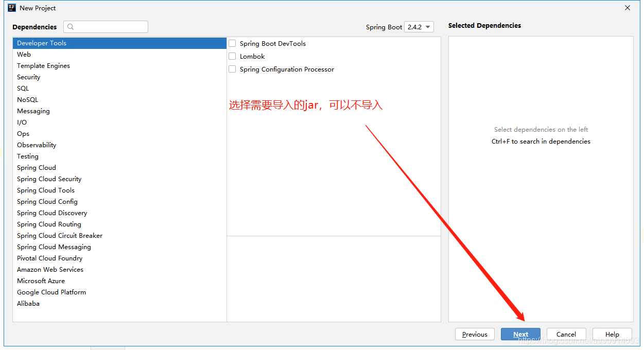Select the I/O category
644x350 pixels.
(119, 122)
